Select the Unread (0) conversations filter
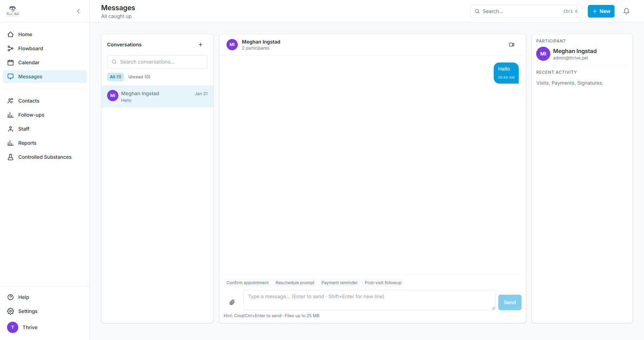This screenshot has height=340, width=644. coord(139,77)
